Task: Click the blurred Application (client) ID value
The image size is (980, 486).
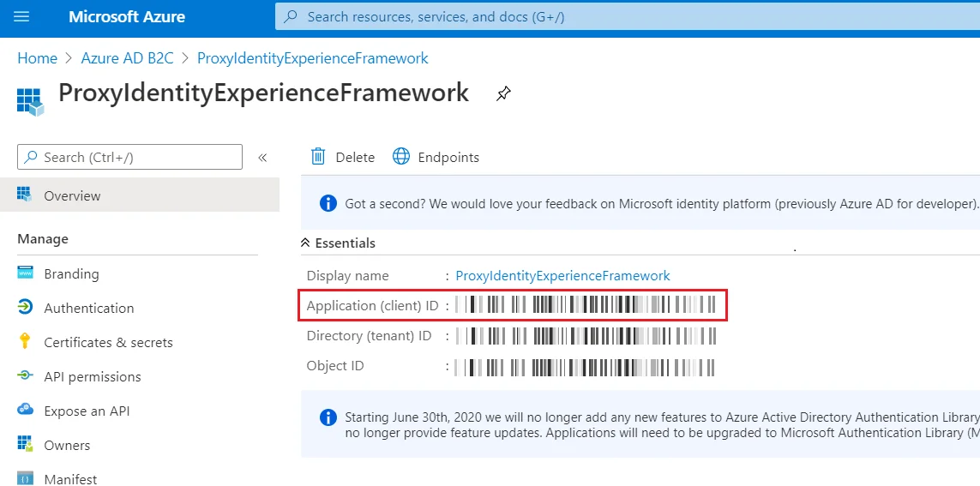Action: pos(585,305)
